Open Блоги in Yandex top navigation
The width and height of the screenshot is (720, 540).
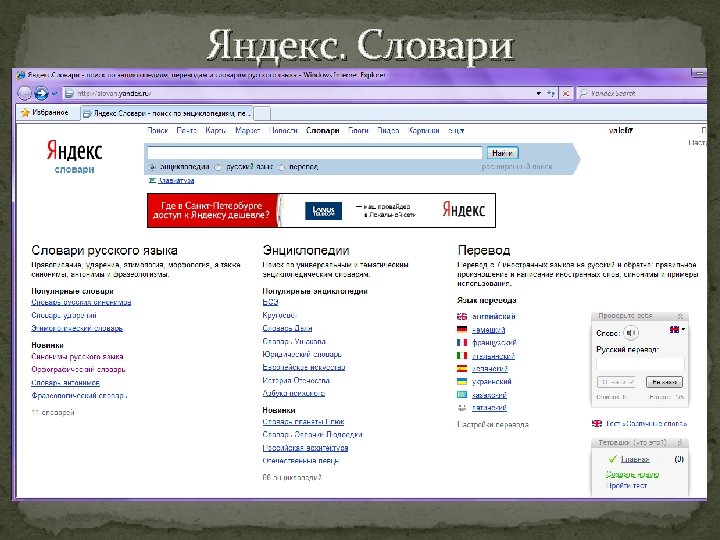[x=358, y=130]
